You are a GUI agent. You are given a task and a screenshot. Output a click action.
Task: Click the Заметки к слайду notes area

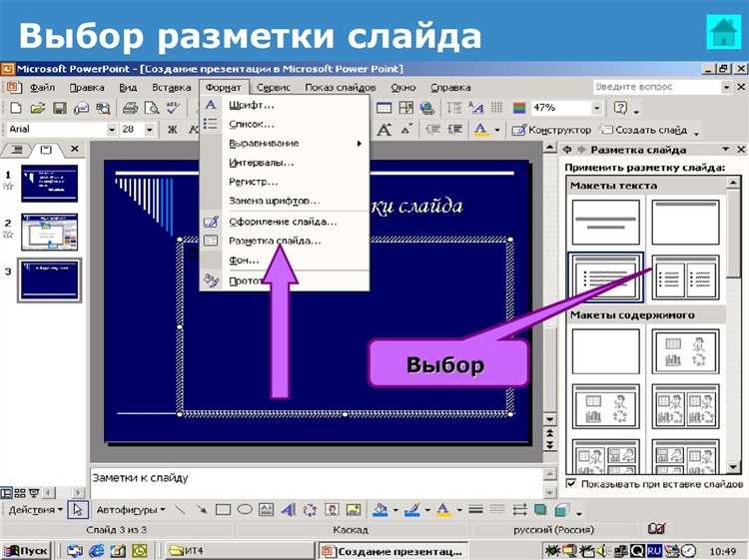click(317, 483)
